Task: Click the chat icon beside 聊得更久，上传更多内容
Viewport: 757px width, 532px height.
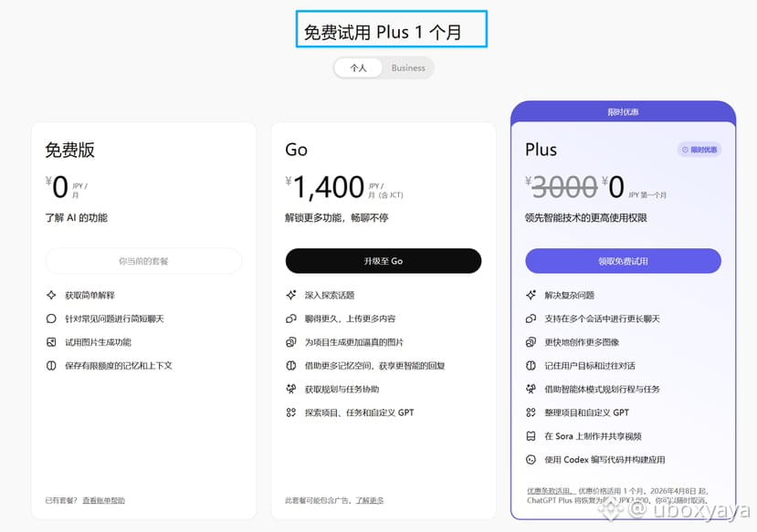Action: [x=290, y=318]
